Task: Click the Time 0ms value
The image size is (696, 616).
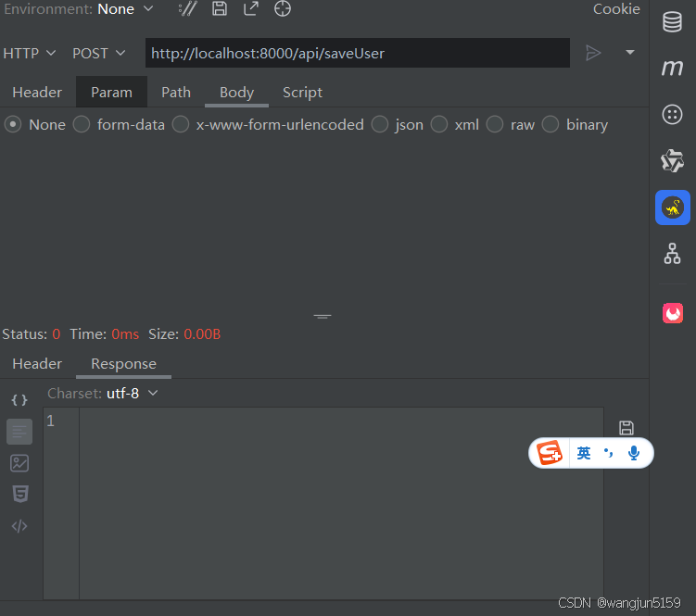Action: 125,334
